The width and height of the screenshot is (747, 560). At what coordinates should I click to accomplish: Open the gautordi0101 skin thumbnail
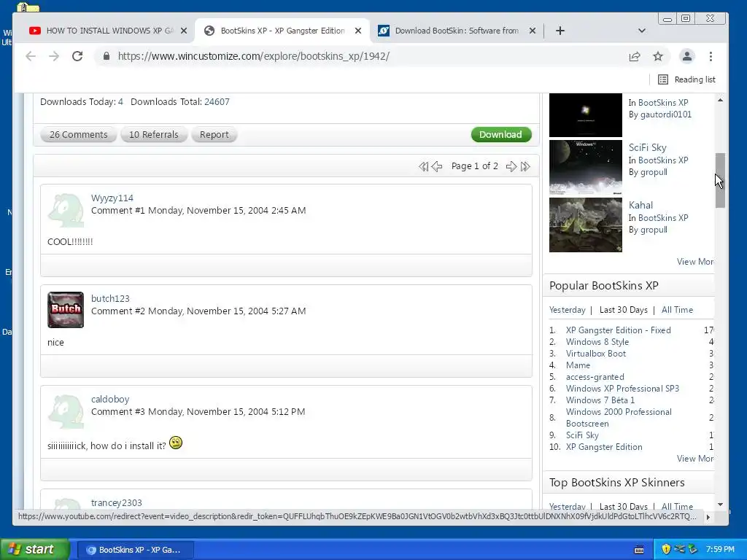[586, 114]
